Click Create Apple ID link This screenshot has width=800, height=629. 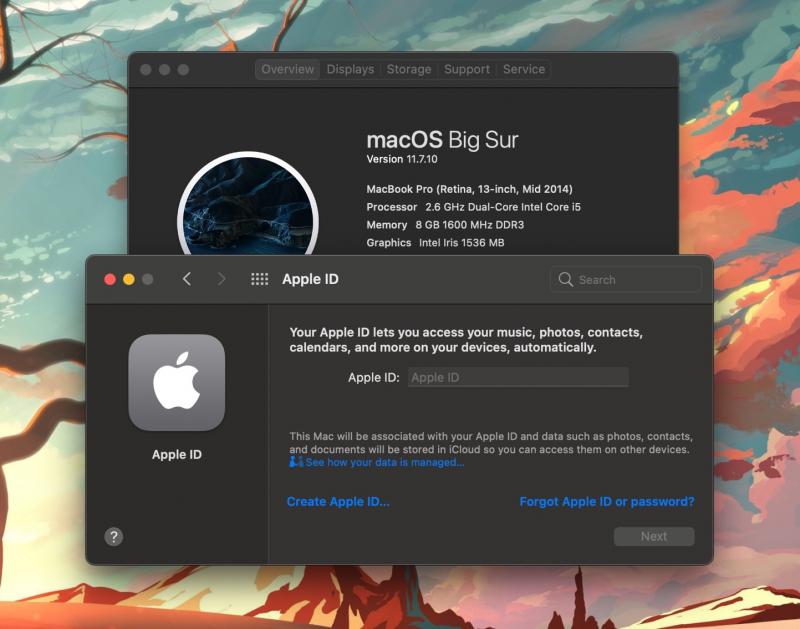(x=338, y=502)
